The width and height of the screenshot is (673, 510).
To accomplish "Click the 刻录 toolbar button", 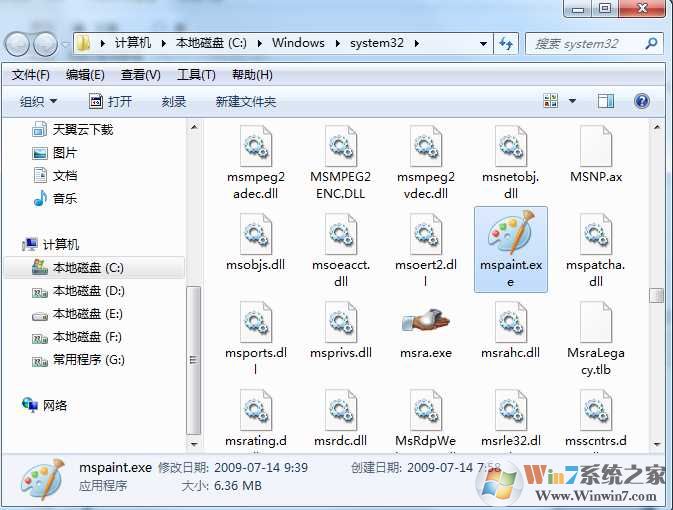I will (173, 102).
